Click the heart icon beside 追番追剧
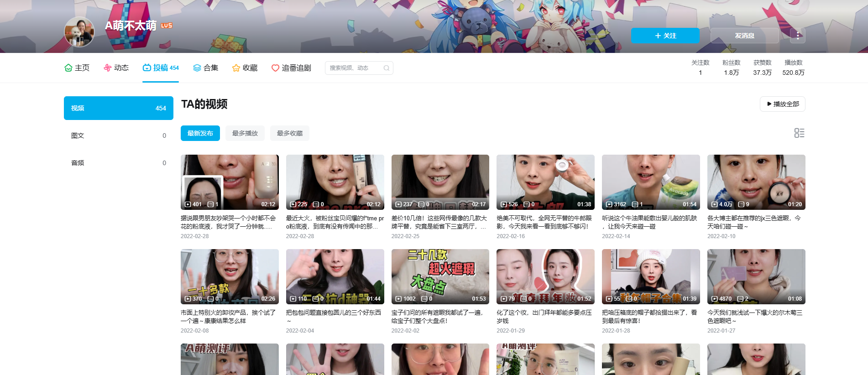The image size is (868, 375). (x=275, y=68)
